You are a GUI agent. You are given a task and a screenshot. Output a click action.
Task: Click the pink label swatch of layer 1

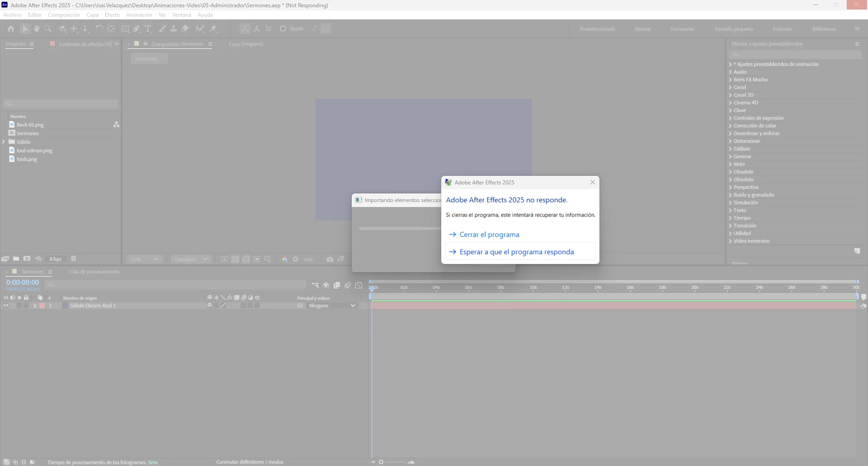pos(42,306)
